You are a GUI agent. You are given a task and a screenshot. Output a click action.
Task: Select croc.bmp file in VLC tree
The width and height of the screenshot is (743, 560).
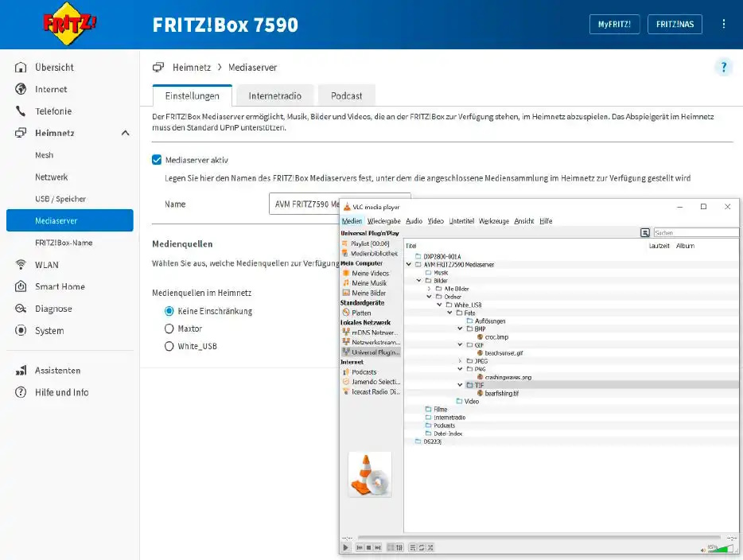pos(492,336)
